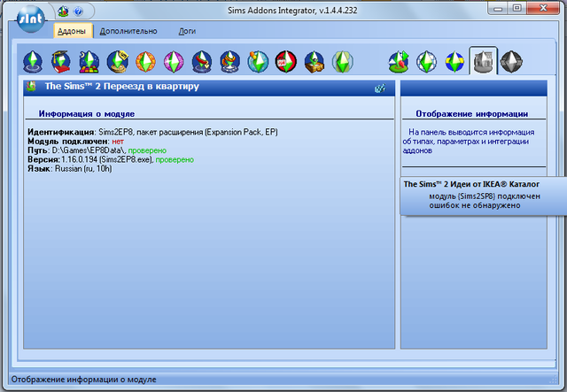Select the orange circular plumbob addon icon
Viewport: 567px width, 392px height.
pos(145,61)
